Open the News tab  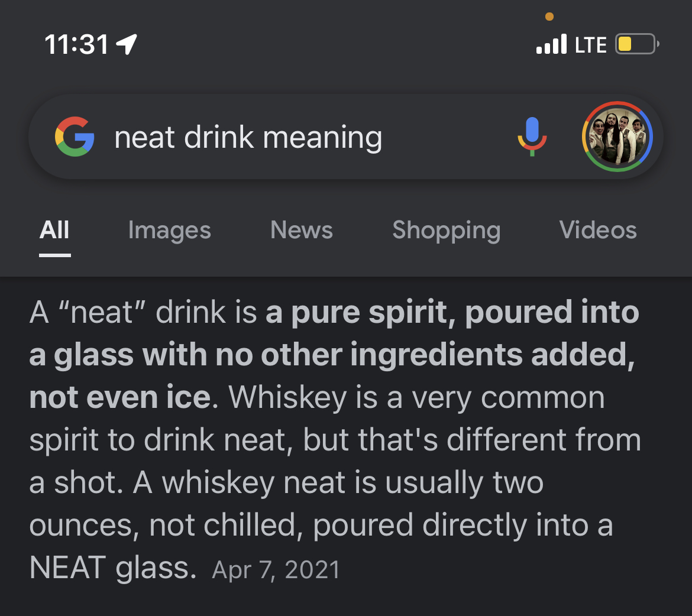tap(301, 230)
